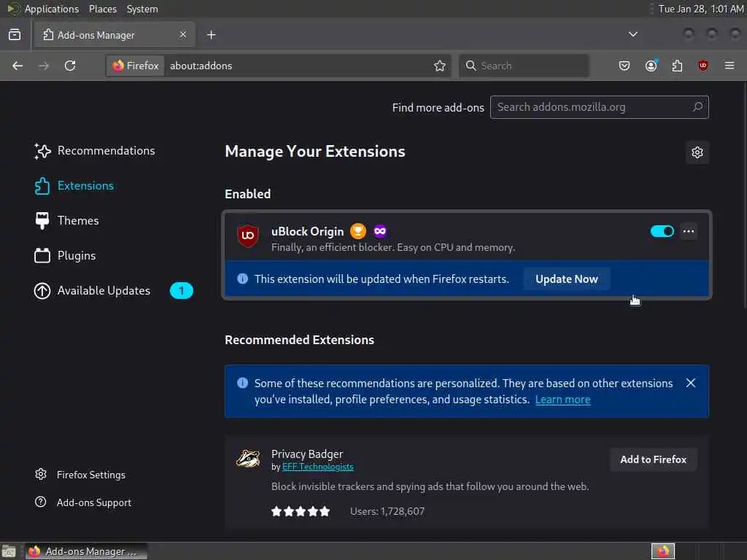Open Firefox Settings from the sidebar

80,475
